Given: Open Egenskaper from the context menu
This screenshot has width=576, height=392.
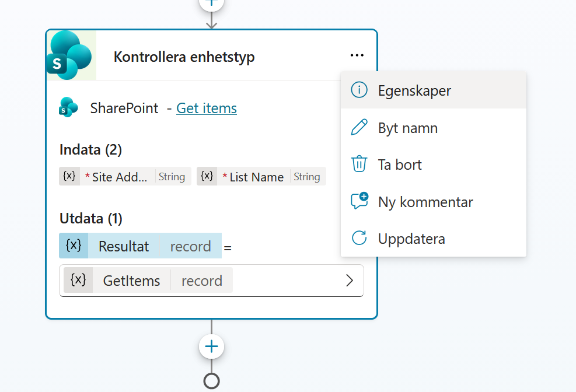Looking at the screenshot, I should pyautogui.click(x=434, y=90).
